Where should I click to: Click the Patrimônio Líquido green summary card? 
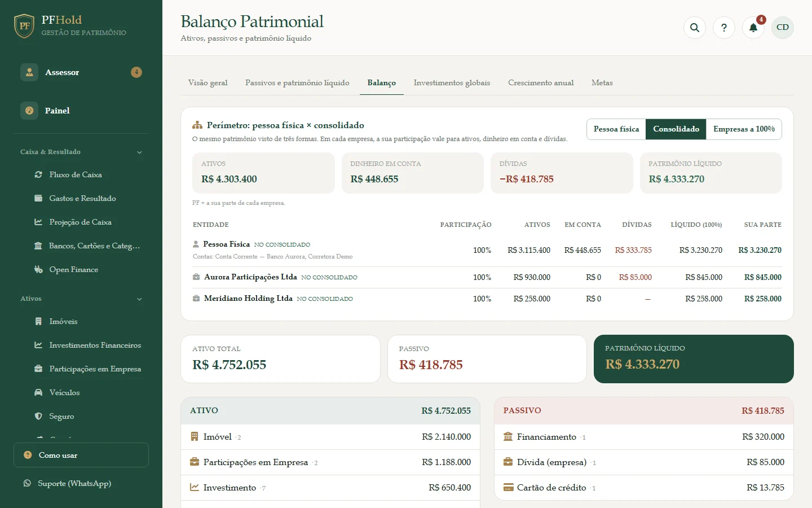click(x=694, y=359)
